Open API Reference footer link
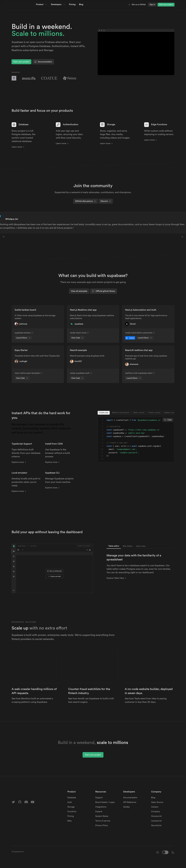 tap(130, 802)
